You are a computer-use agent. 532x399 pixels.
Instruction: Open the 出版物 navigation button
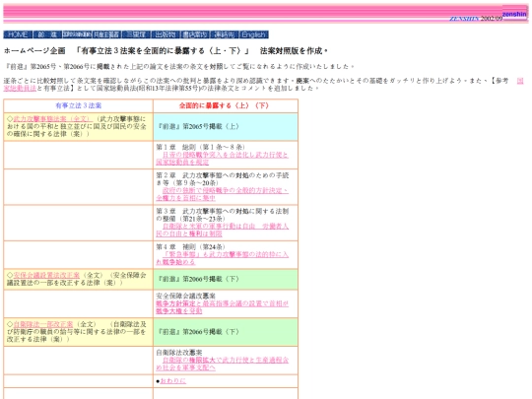point(166,34)
